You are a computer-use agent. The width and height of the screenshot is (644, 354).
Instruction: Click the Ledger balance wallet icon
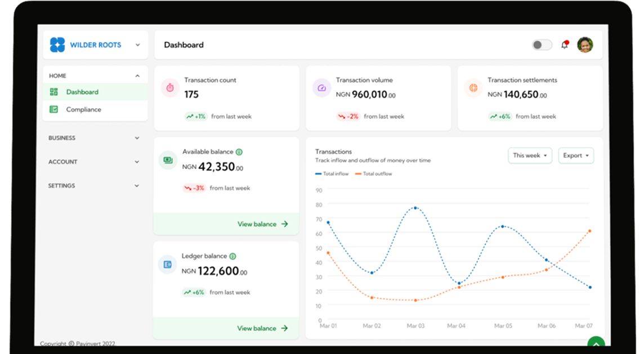pos(167,264)
